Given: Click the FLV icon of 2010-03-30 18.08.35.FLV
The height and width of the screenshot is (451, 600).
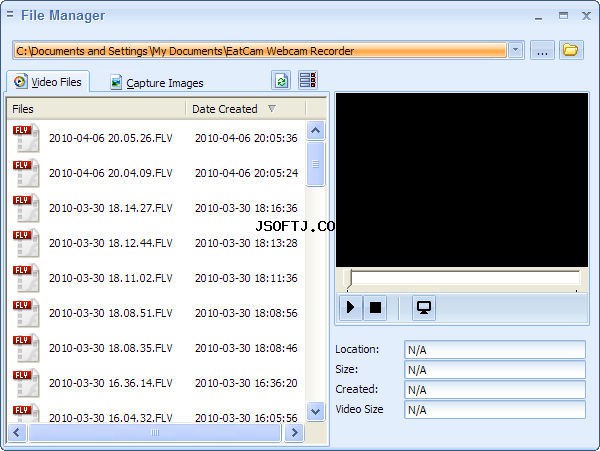Looking at the screenshot, I should point(26,348).
